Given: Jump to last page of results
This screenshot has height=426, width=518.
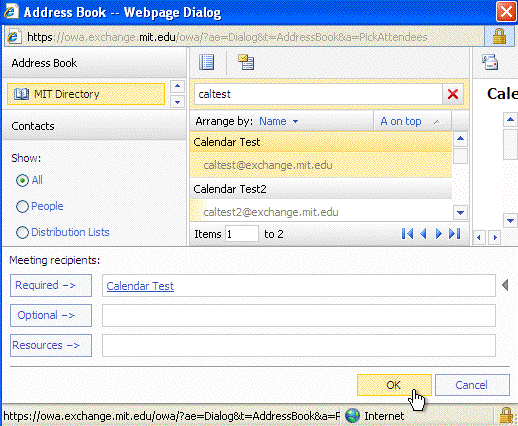Looking at the screenshot, I should pyautogui.click(x=455, y=234).
